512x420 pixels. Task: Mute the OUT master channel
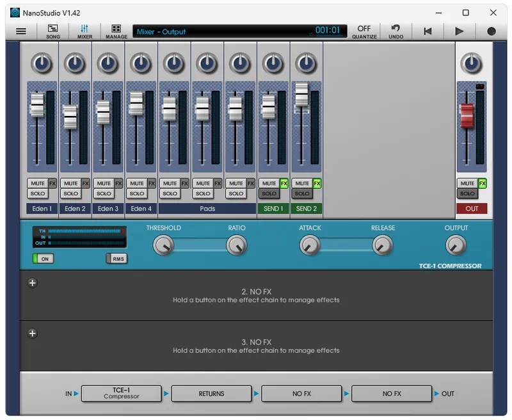pyautogui.click(x=467, y=183)
